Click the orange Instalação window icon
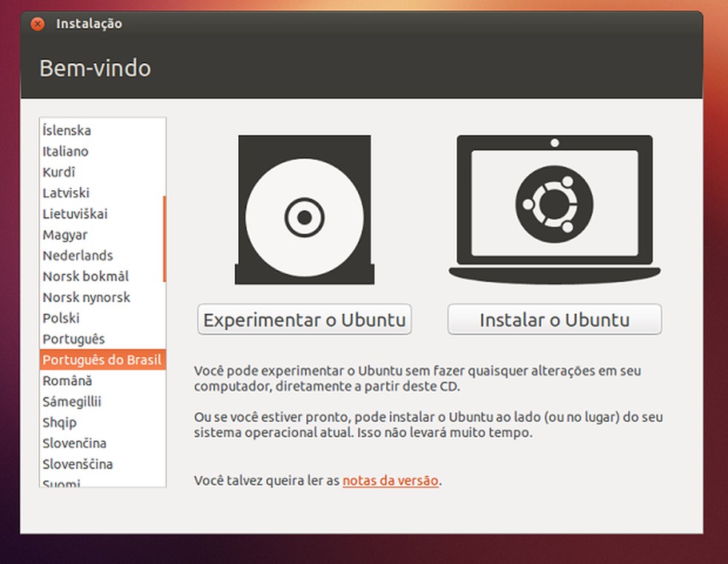Image resolution: width=728 pixels, height=564 pixels. 37,23
